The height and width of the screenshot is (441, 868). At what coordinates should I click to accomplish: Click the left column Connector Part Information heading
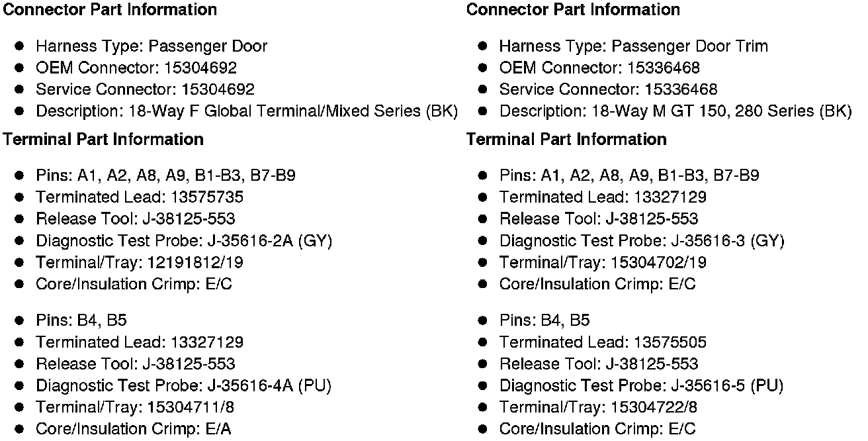tap(110, 10)
